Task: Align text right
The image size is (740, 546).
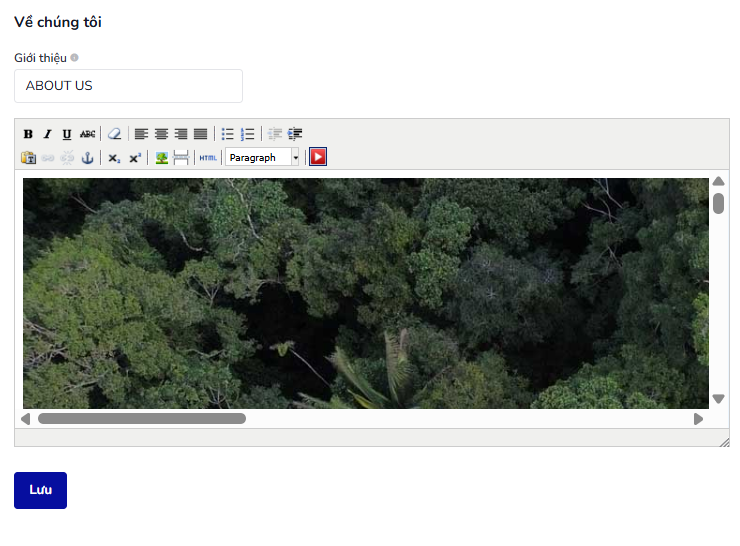Action: 181,134
